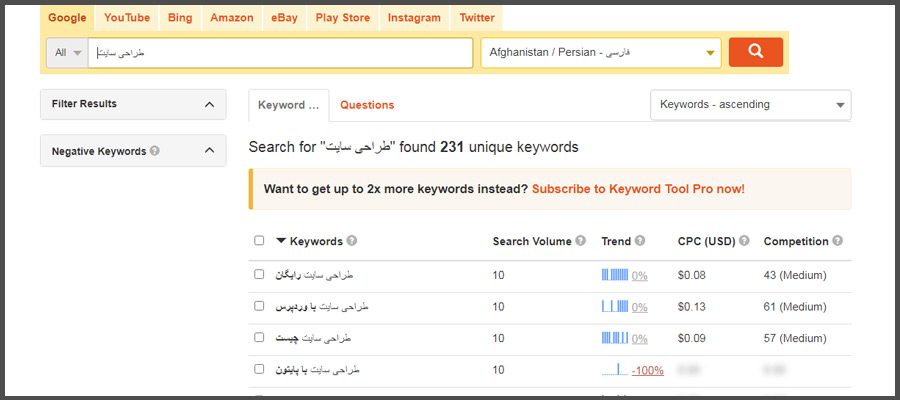Viewport: 900px width, 400px height.
Task: Click the help icon next to Trend header
Action: point(640,241)
